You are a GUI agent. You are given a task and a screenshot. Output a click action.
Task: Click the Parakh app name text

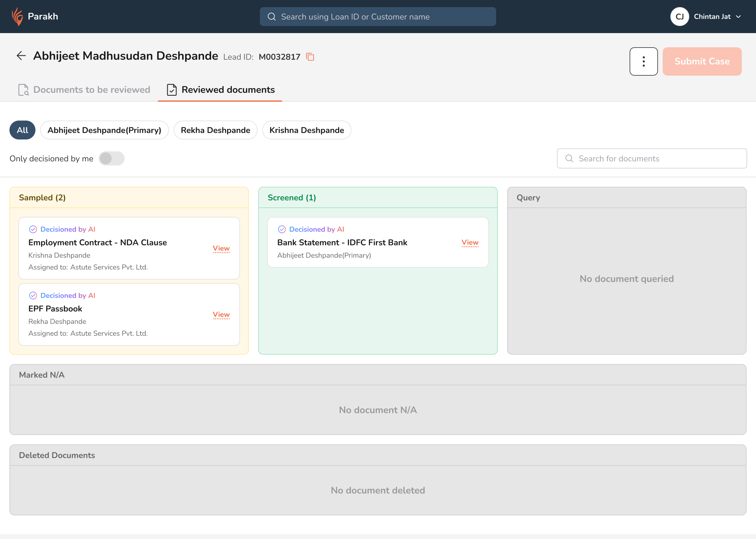tap(43, 17)
